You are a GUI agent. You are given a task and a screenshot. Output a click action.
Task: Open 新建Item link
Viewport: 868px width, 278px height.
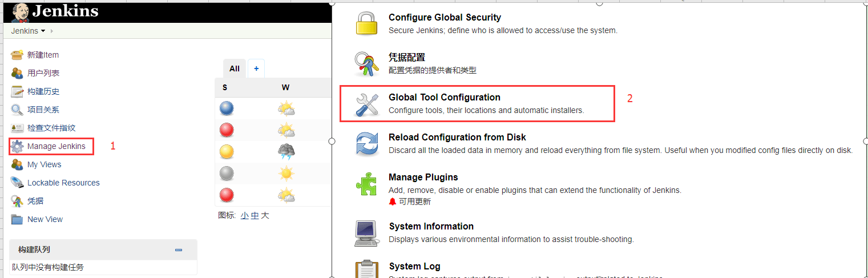pyautogui.click(x=43, y=55)
